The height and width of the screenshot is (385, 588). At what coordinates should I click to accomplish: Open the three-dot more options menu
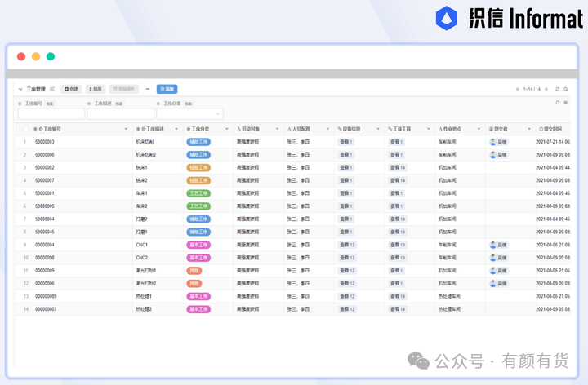pos(148,89)
